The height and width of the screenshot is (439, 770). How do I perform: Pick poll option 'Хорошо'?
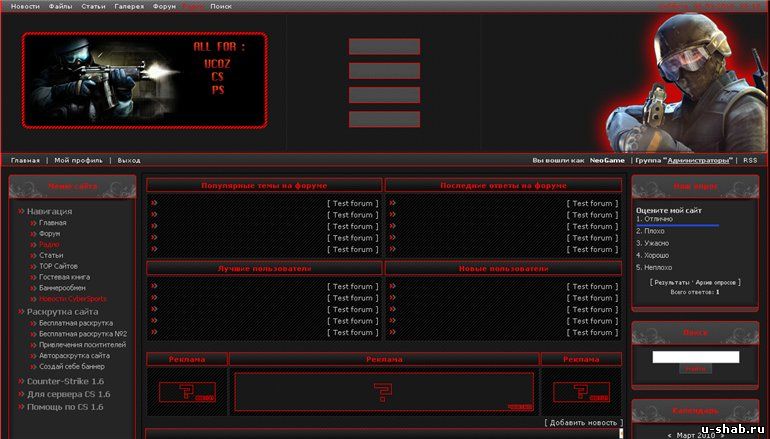tap(656, 255)
